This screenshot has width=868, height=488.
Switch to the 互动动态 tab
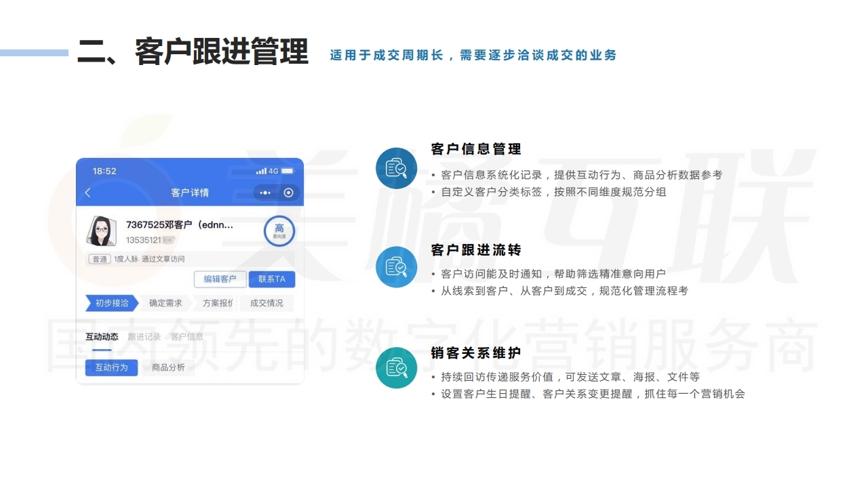click(x=102, y=337)
